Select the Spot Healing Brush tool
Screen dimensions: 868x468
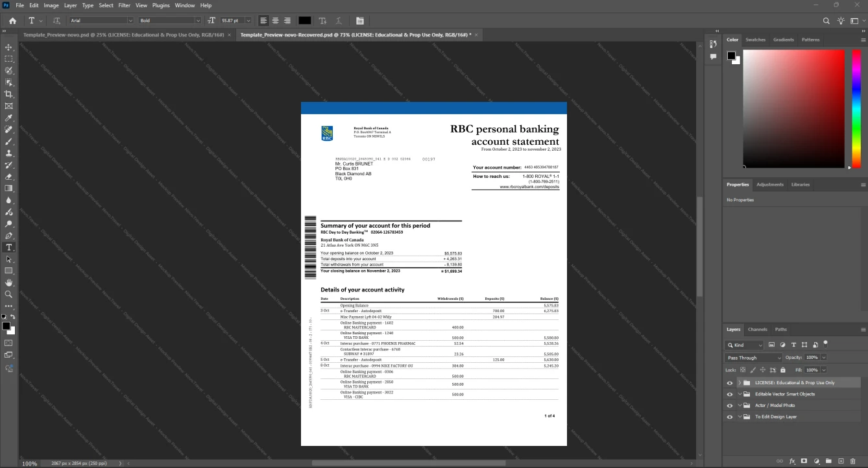click(9, 130)
